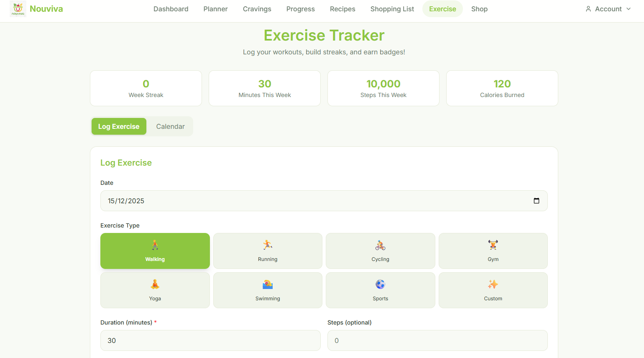This screenshot has width=644, height=358.
Task: Switch to the Calendar view toggle
Action: pos(170,126)
